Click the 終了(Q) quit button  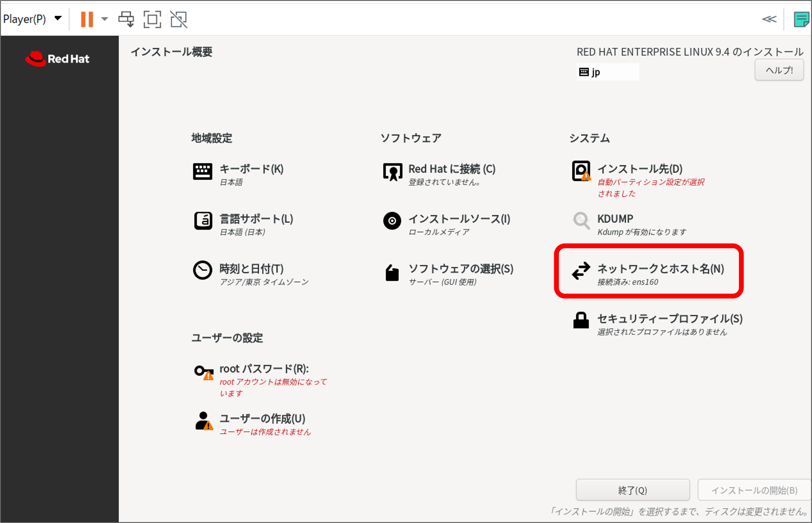tap(632, 490)
